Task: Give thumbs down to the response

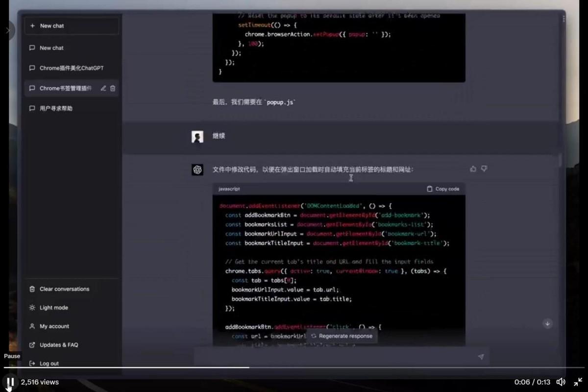Action: [484, 169]
